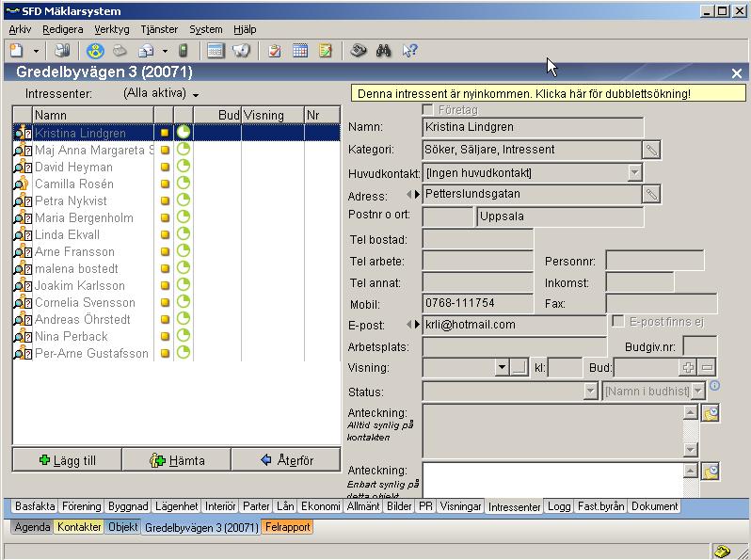Click the yellow disk icon in status bar
The width and height of the screenshot is (751, 560).
click(x=722, y=552)
